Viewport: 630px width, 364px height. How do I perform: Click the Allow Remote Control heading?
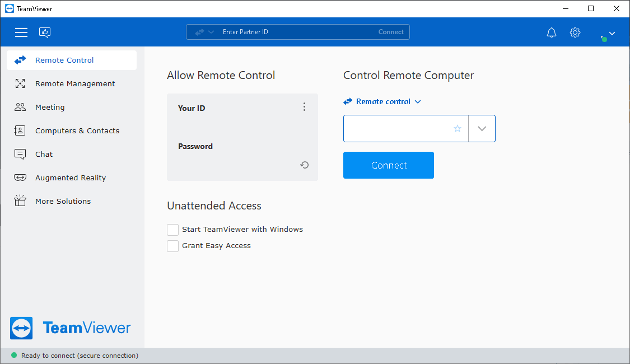coord(221,75)
